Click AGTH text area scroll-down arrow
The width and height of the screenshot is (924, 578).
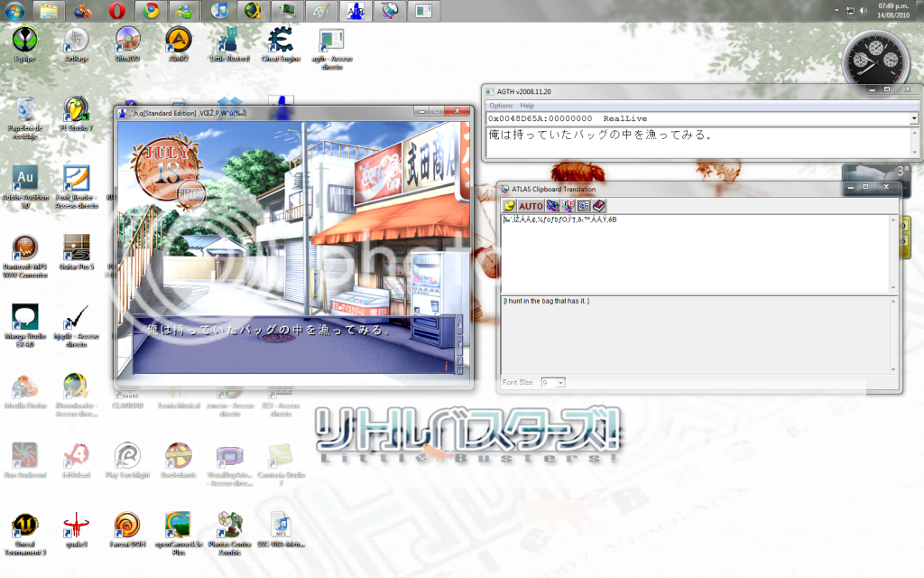point(915,152)
